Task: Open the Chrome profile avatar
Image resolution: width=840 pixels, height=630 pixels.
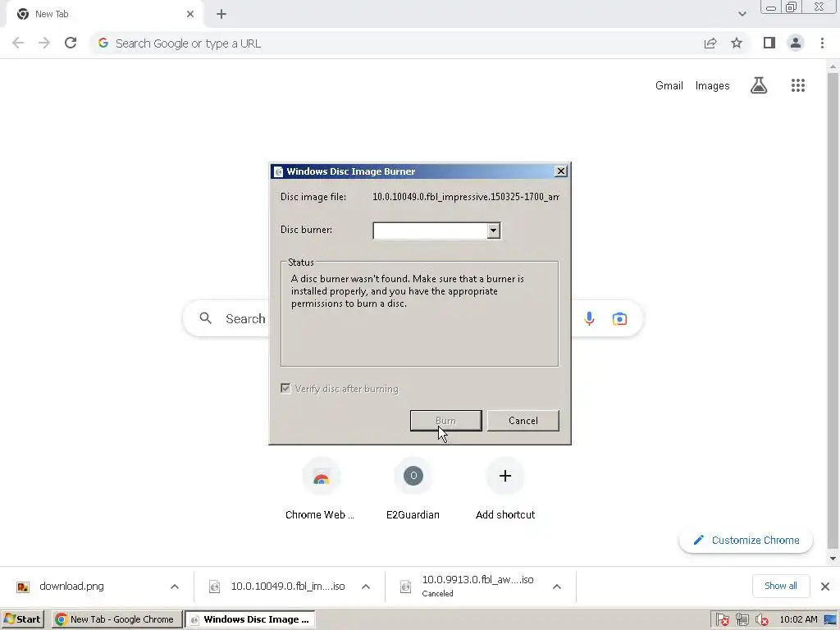Action: pos(796,43)
